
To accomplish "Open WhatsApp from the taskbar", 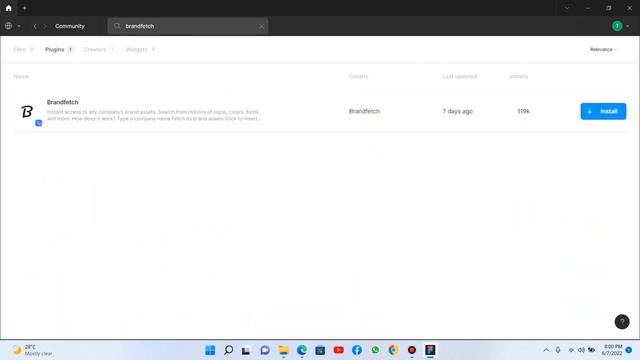I will pyautogui.click(x=375, y=350).
